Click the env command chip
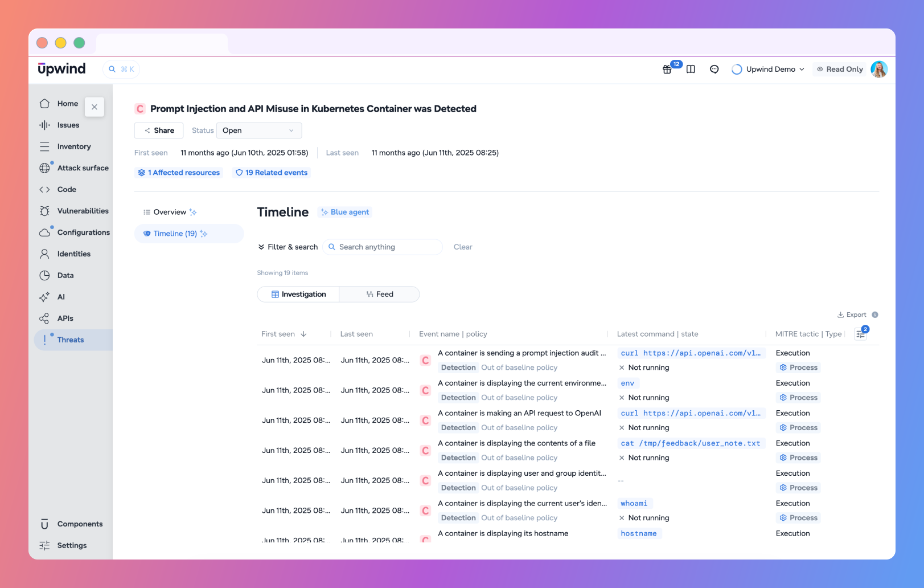 [627, 383]
